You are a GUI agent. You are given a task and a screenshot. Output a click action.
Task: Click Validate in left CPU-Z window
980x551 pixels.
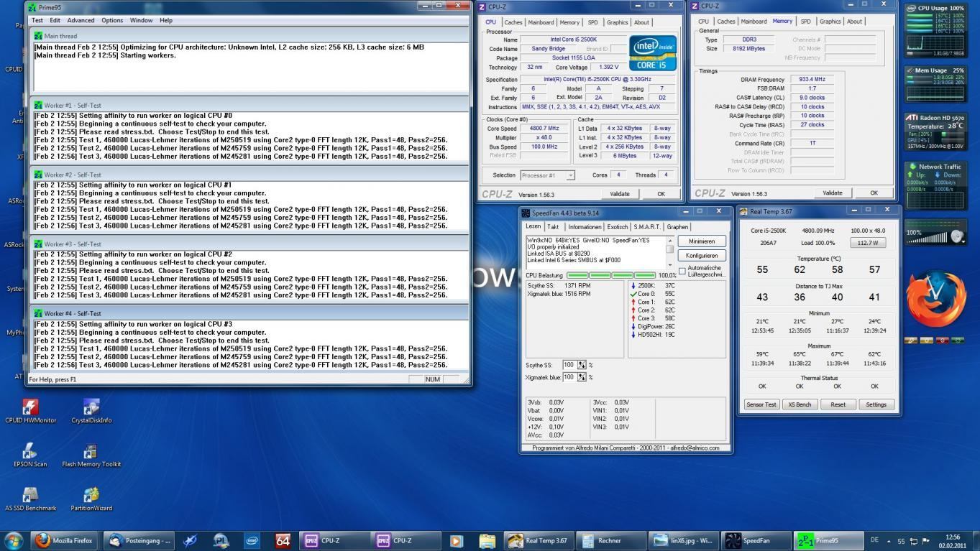620,194
